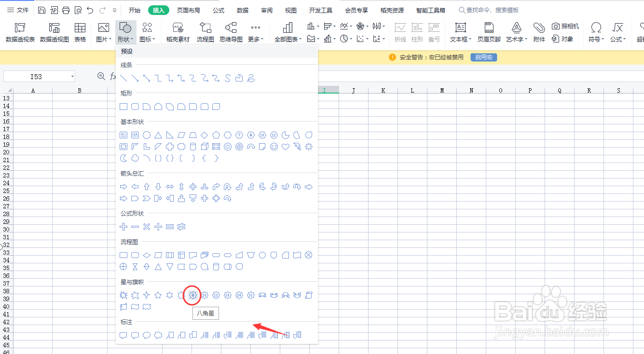Viewport: 644px width, 354px height.
Task: Choose the five-point star shape
Action: (x=158, y=295)
